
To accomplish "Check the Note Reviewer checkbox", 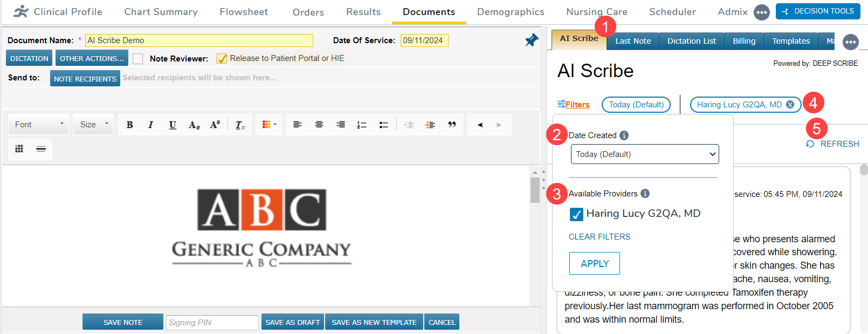I will tap(138, 59).
